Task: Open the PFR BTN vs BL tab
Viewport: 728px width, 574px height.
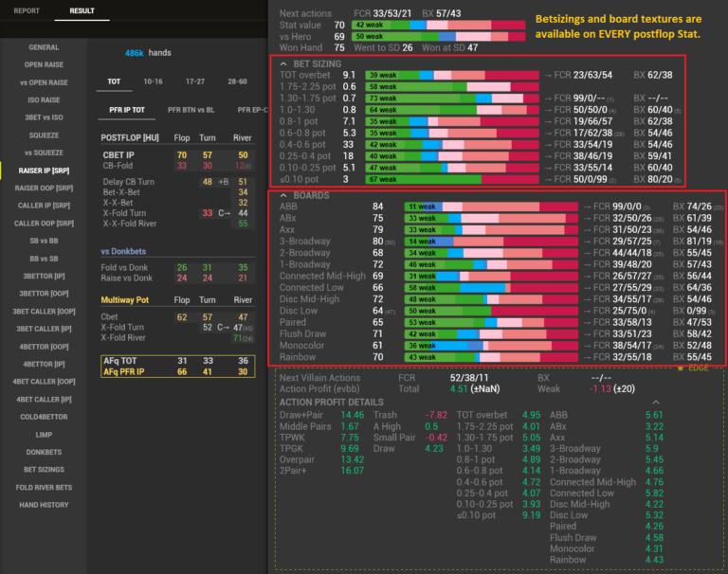Action: click(x=190, y=111)
